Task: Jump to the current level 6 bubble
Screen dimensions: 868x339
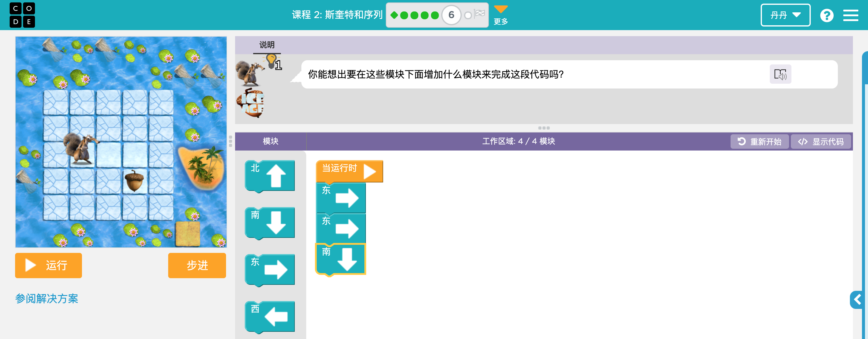Action: (451, 15)
